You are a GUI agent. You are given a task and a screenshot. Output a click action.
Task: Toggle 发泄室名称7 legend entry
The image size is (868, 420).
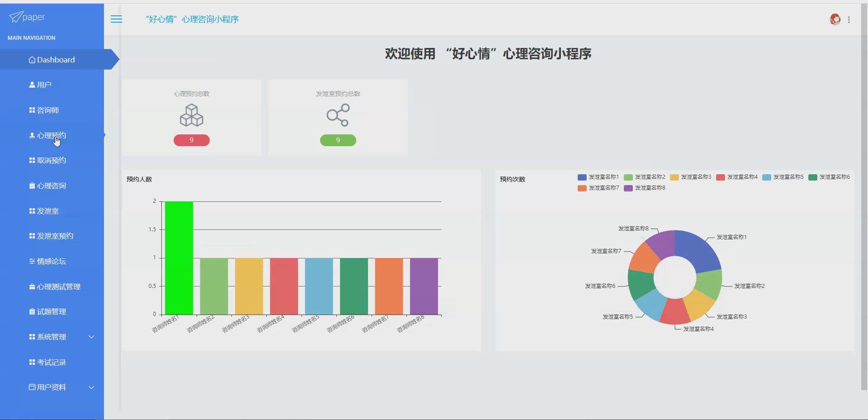coord(598,188)
